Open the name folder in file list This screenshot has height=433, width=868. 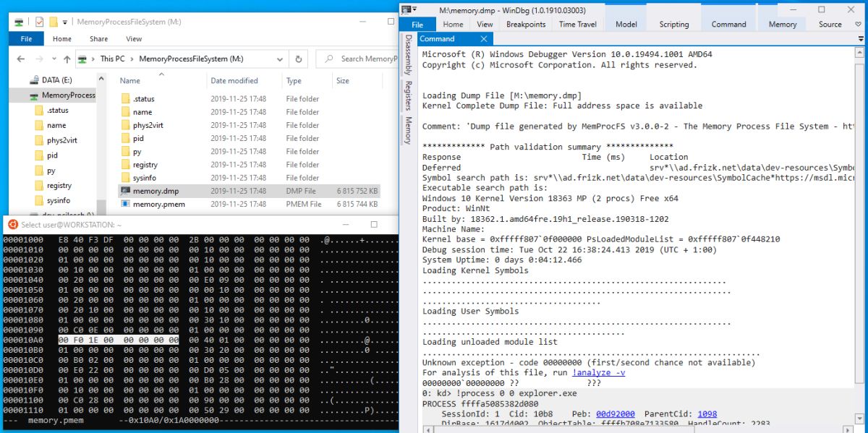pyautogui.click(x=248, y=112)
